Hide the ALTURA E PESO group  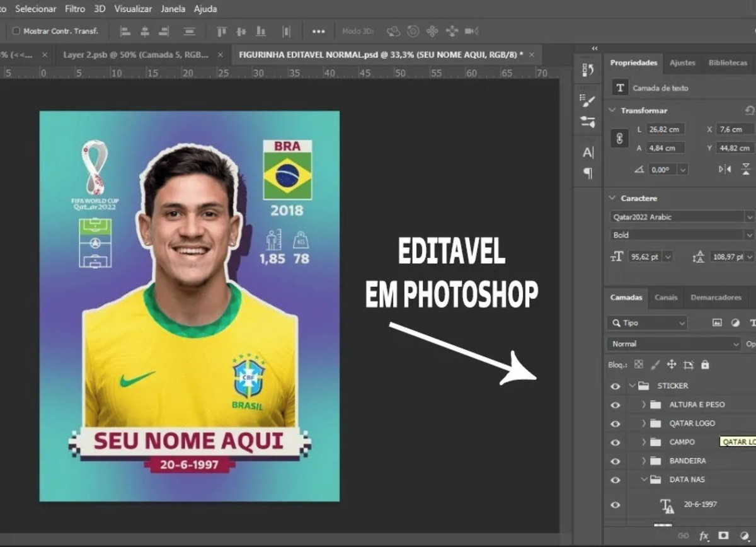616,405
